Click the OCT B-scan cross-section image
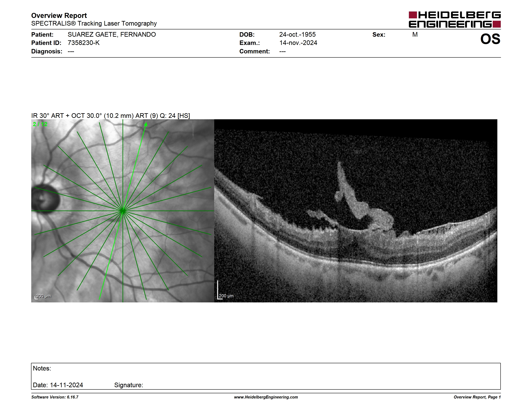Viewport: 532px width, 411px height. (x=356, y=211)
